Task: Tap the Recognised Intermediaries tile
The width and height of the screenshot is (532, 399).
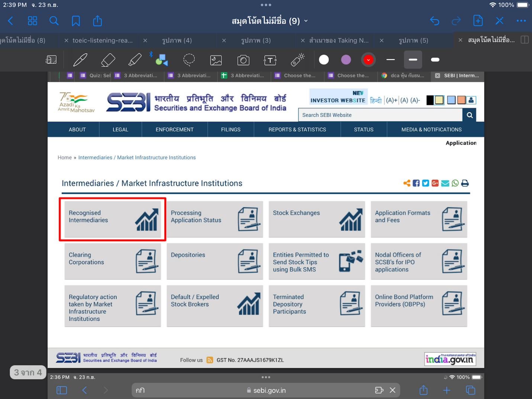Action: (113, 219)
